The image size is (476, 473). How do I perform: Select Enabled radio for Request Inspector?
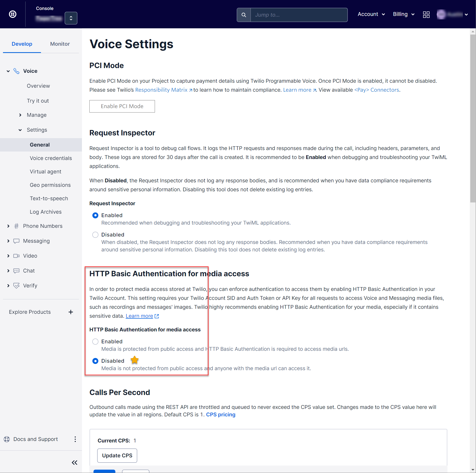pyautogui.click(x=95, y=215)
